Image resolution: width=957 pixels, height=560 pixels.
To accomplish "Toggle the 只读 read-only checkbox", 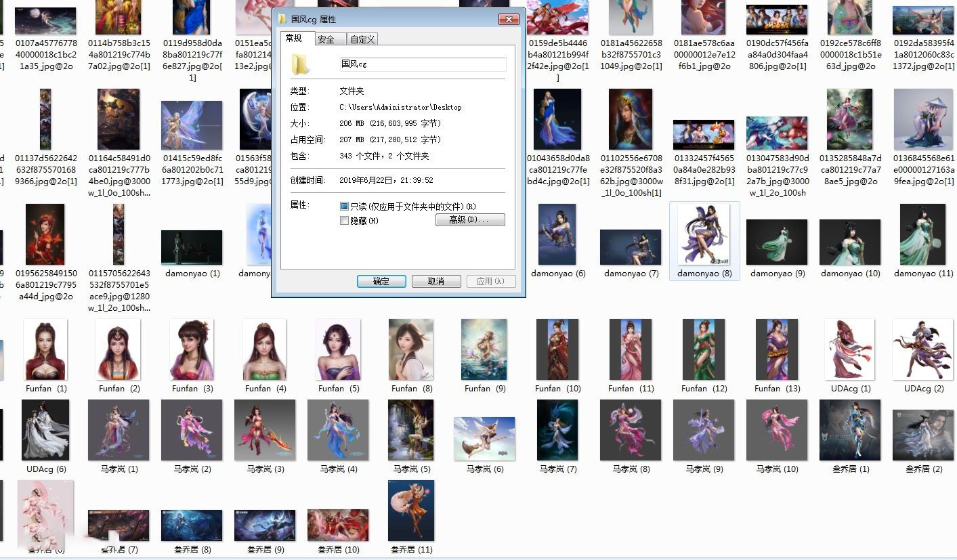I will click(344, 206).
